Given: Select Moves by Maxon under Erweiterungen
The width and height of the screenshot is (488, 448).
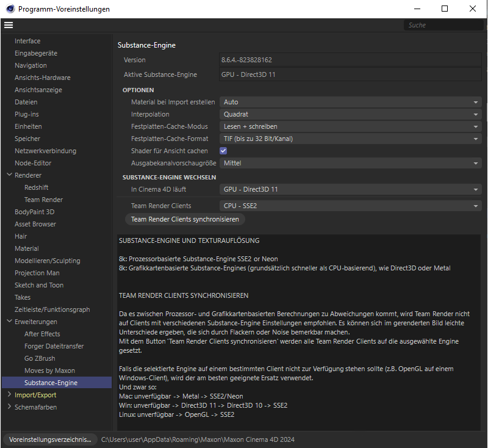Looking at the screenshot, I should point(49,370).
